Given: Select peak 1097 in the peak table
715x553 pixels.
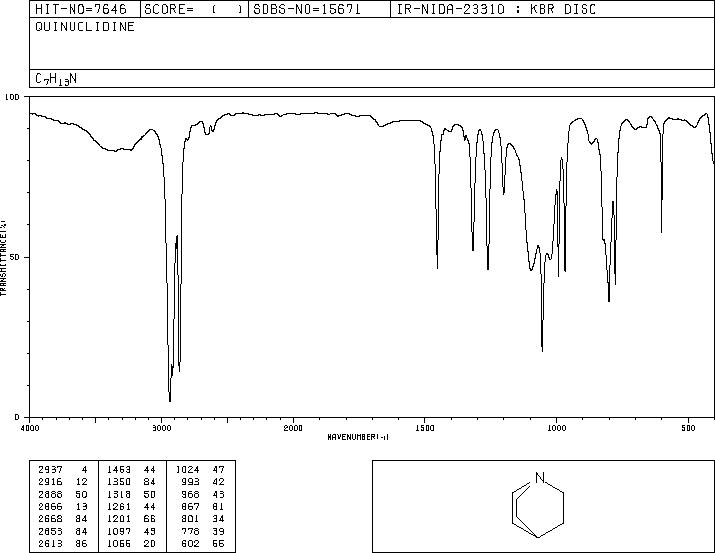Looking at the screenshot, I should tap(119, 531).
